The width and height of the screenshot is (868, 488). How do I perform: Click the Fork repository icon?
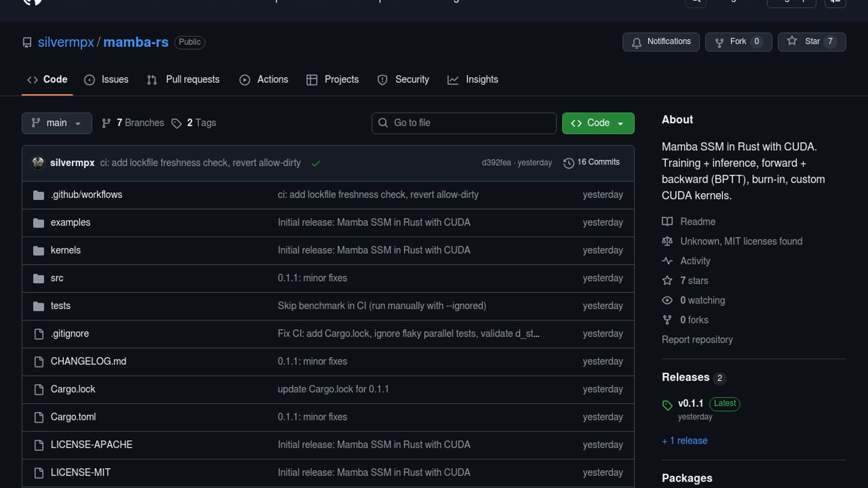point(719,42)
